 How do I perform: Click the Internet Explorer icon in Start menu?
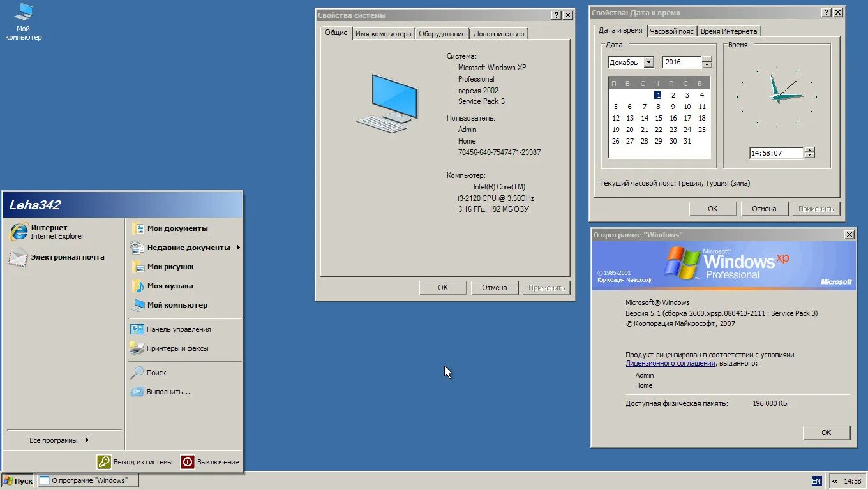pos(19,232)
